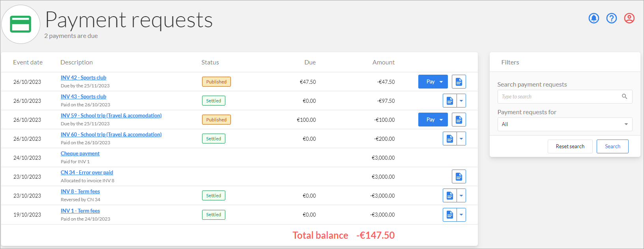View document for INV 60 School trip

[x=450, y=139]
